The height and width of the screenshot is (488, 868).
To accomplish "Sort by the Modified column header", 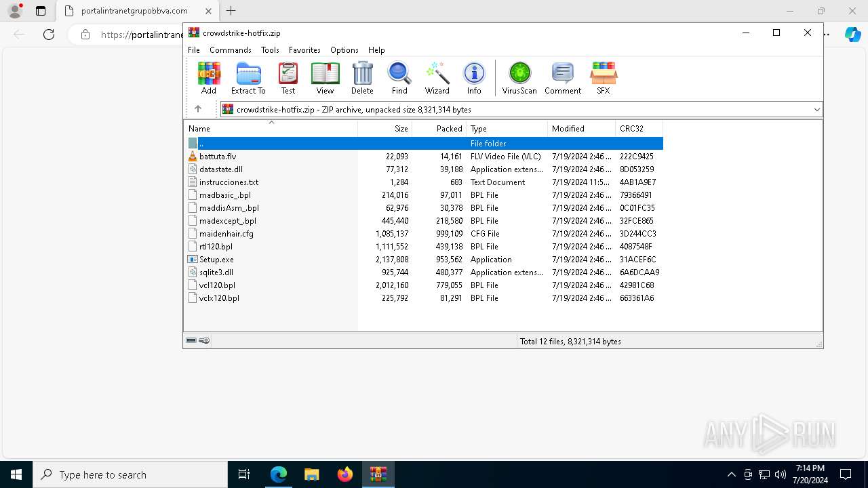I will pos(581,129).
